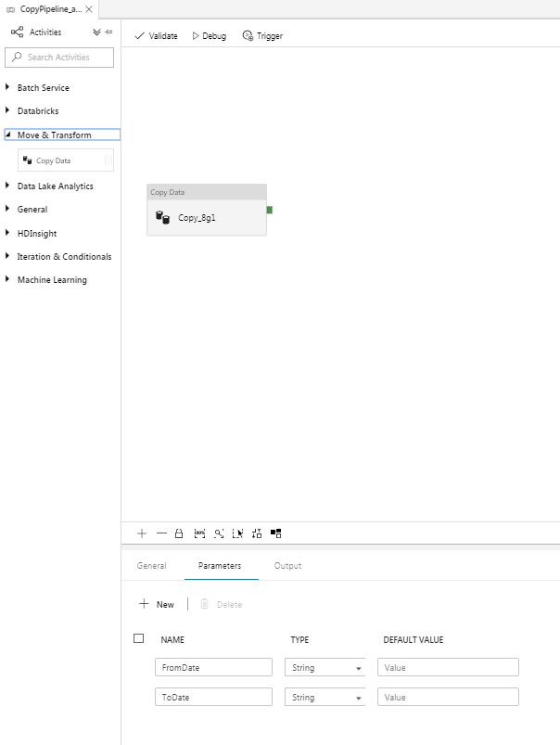
Task: Click the Search Activities field
Action: click(59, 57)
